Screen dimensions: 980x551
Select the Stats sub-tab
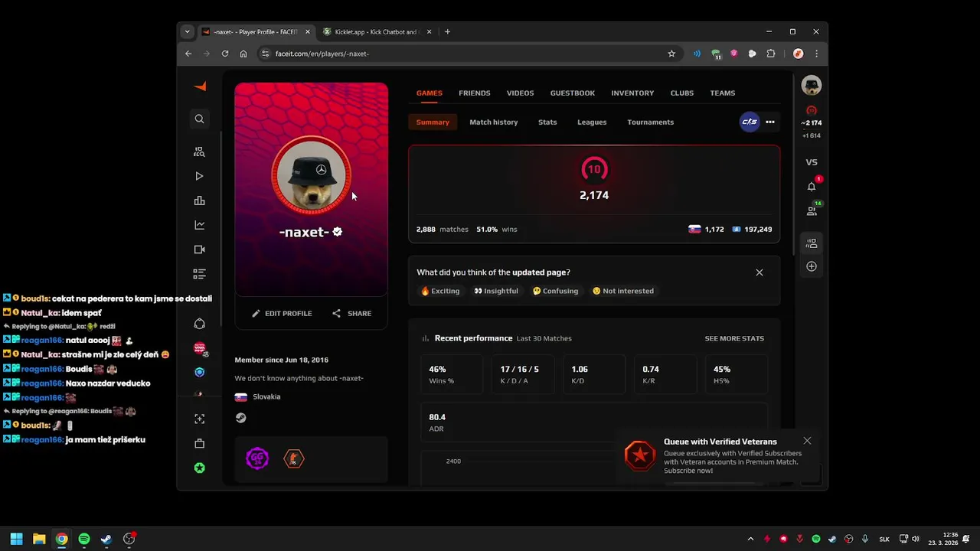pos(547,122)
